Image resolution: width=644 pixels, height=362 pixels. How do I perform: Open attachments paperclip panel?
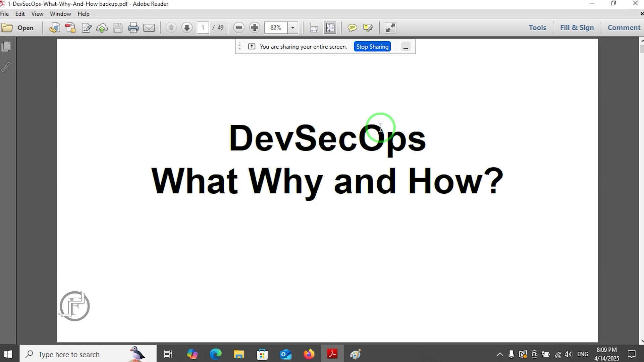point(6,67)
